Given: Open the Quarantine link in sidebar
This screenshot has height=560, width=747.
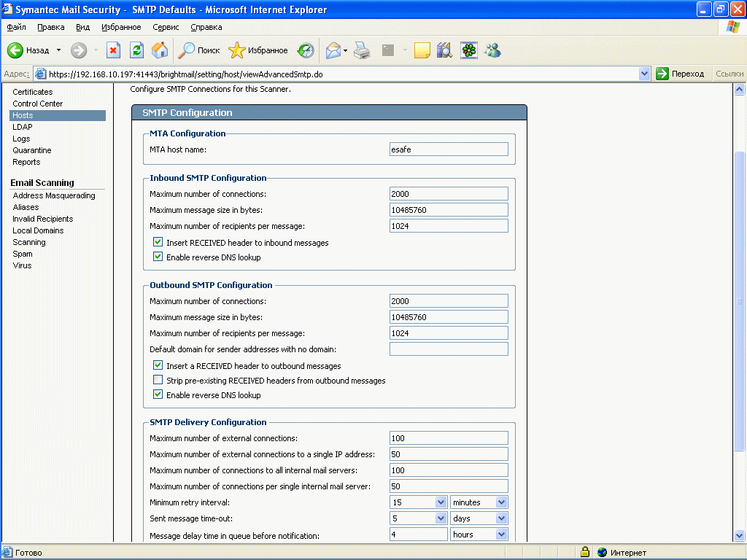Looking at the screenshot, I should pyautogui.click(x=31, y=150).
